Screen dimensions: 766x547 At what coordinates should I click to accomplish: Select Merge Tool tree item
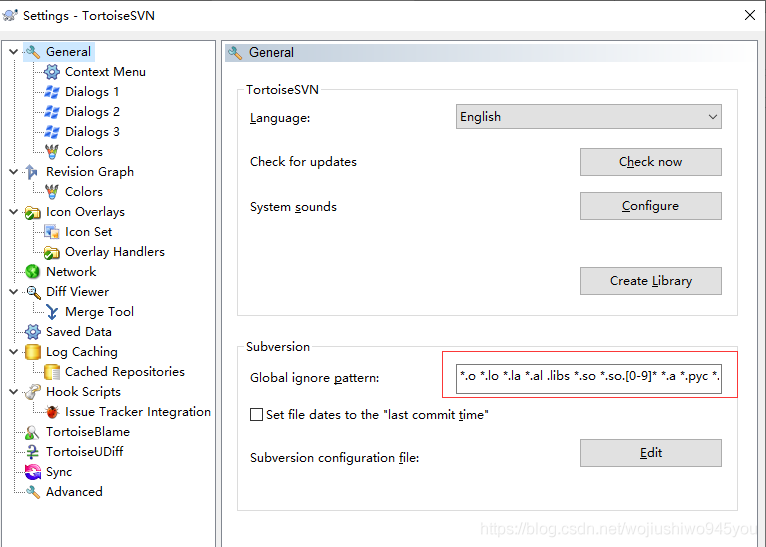(x=99, y=312)
